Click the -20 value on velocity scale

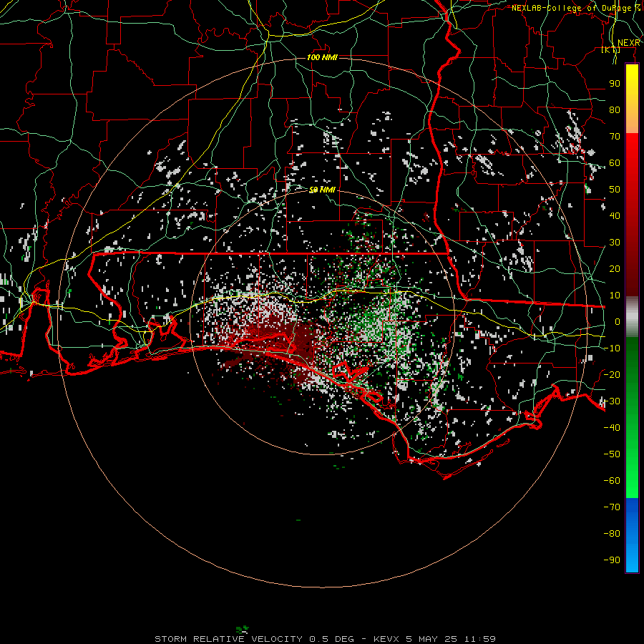(x=612, y=374)
